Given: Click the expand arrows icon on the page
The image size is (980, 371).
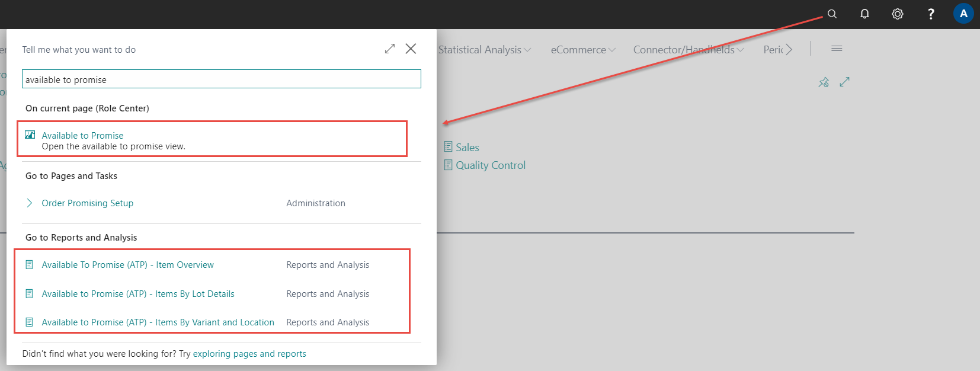Looking at the screenshot, I should pyautogui.click(x=844, y=82).
